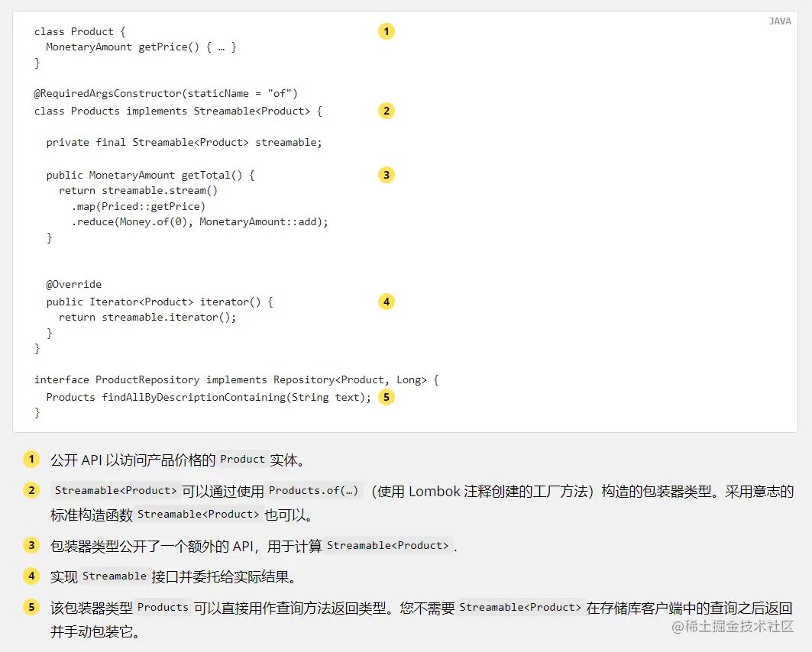This screenshot has height=652, width=812.
Task: Click the Products code span in note 5
Action: click(x=163, y=608)
